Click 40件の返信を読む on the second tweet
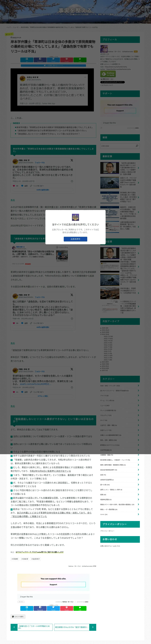 point(43,327)
